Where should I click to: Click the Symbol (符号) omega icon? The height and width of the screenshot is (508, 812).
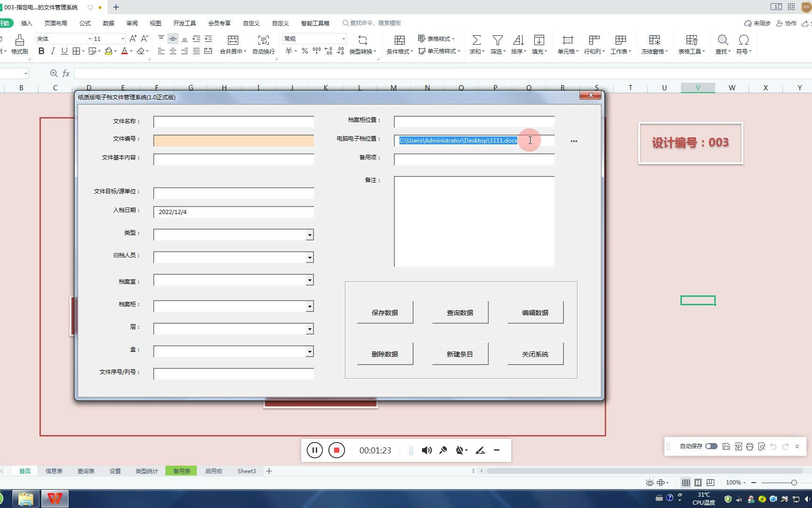click(x=743, y=40)
